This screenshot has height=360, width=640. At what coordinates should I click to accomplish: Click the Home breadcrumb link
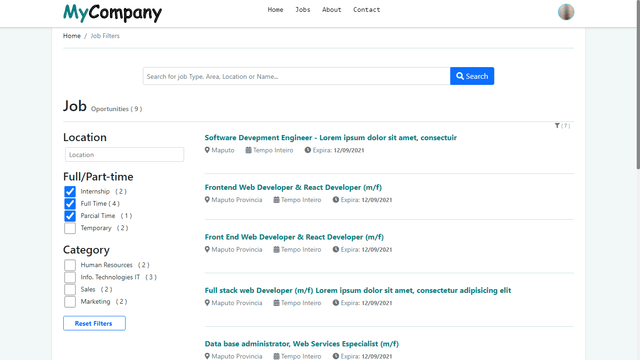pyautogui.click(x=71, y=36)
